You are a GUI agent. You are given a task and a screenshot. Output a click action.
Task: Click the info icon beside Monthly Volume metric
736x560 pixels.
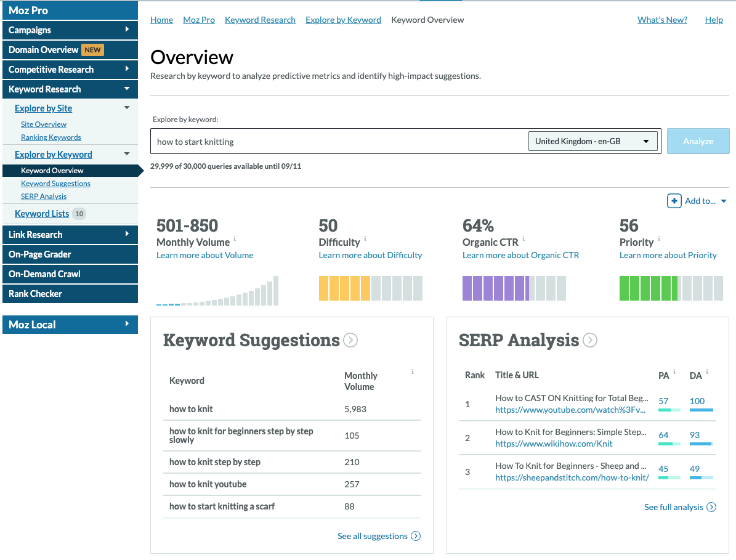pos(235,239)
